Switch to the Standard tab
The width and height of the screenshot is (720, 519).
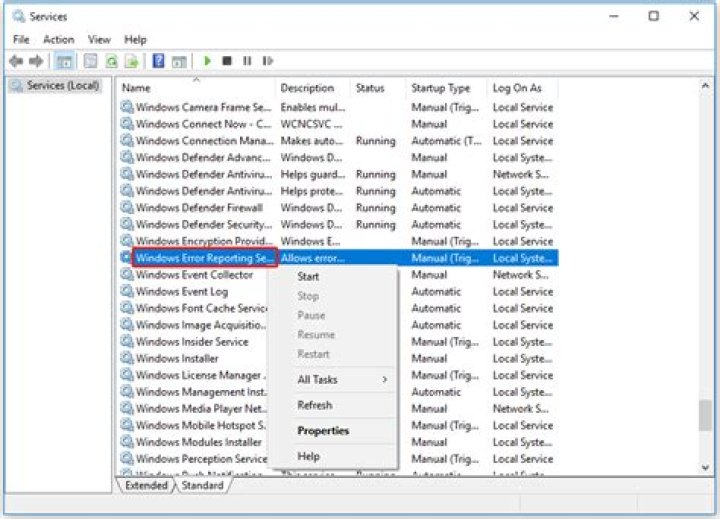coord(202,485)
